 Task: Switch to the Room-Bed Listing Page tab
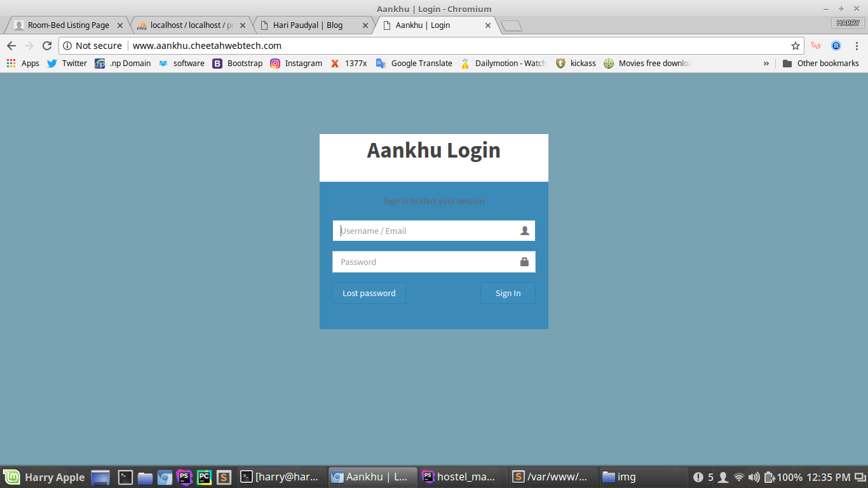(68, 25)
